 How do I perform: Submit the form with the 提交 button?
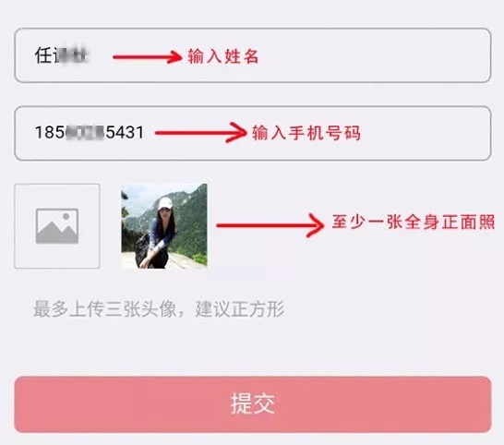click(x=253, y=404)
